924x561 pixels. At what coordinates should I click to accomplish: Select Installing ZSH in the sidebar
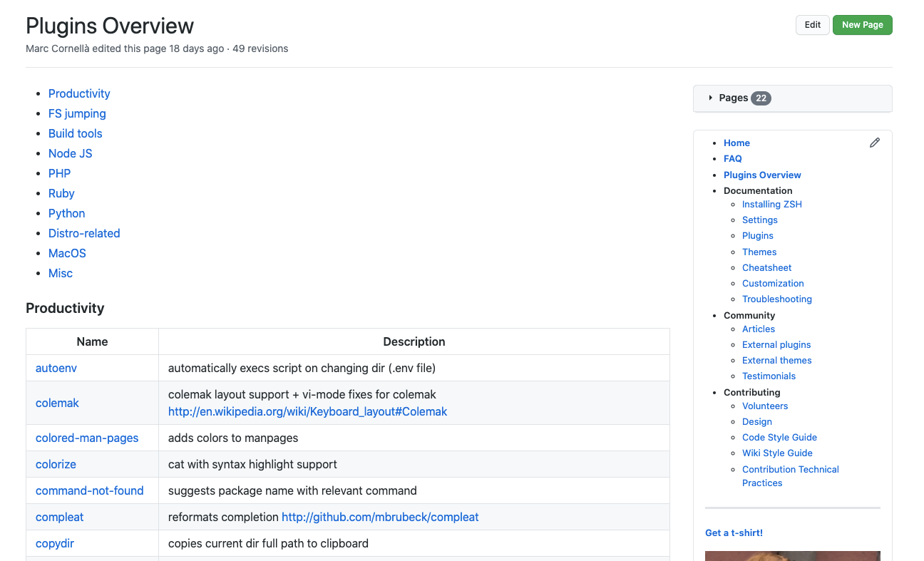coord(772,204)
